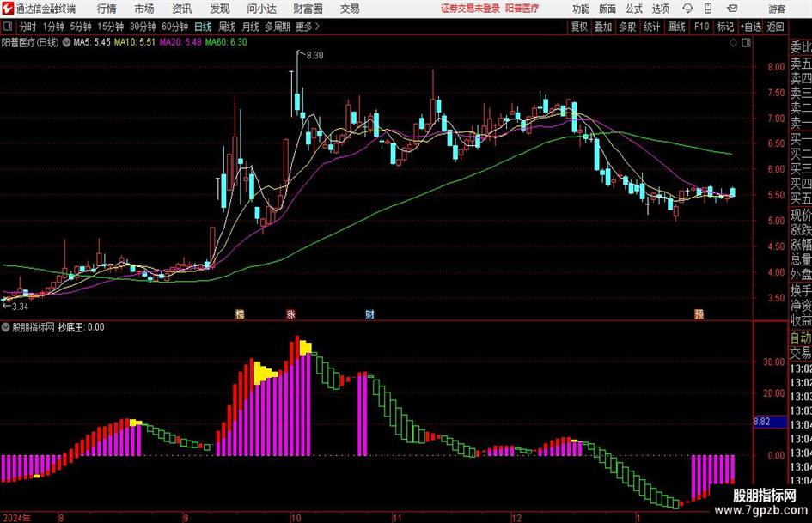Open the 市场 menu

pos(144,9)
